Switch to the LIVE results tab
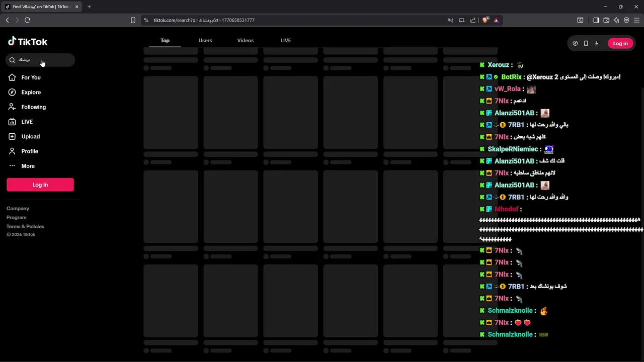Image resolution: width=644 pixels, height=362 pixels. tap(286, 40)
